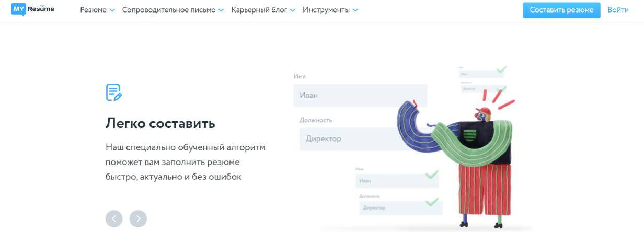Open the Сопроводительное письмо menu
The height and width of the screenshot is (232, 644).
(x=169, y=10)
